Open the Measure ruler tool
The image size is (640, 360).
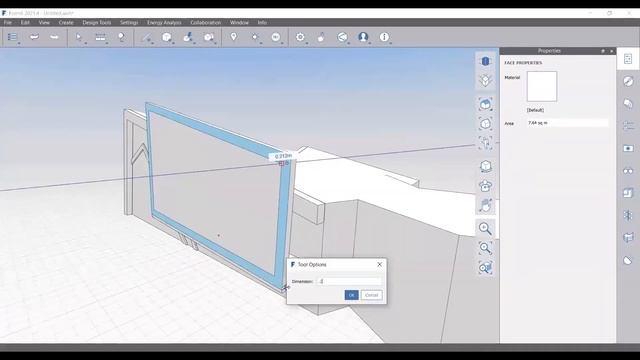click(100, 37)
